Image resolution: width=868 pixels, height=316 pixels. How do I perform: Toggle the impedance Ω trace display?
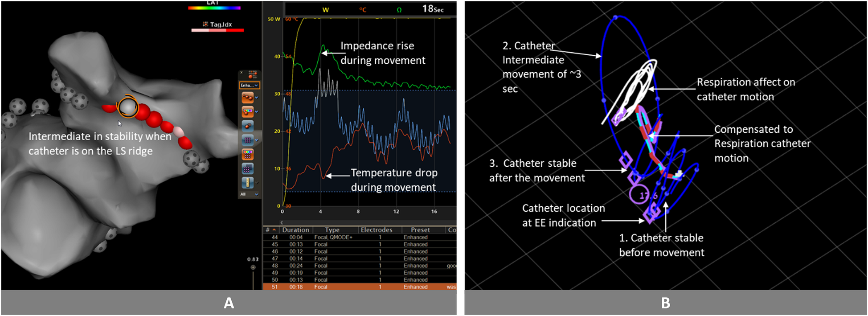coord(399,10)
